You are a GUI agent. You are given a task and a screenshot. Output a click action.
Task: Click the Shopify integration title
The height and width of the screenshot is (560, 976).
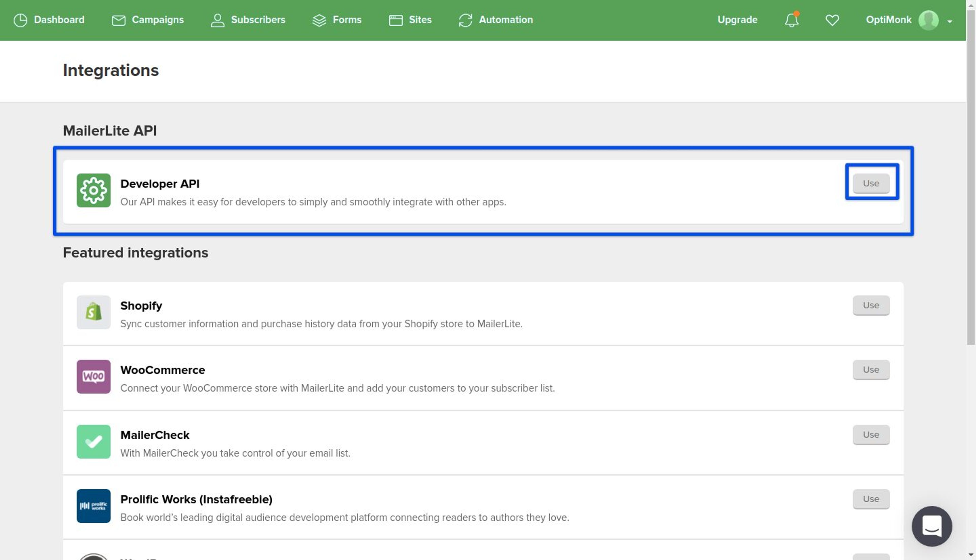tap(141, 306)
